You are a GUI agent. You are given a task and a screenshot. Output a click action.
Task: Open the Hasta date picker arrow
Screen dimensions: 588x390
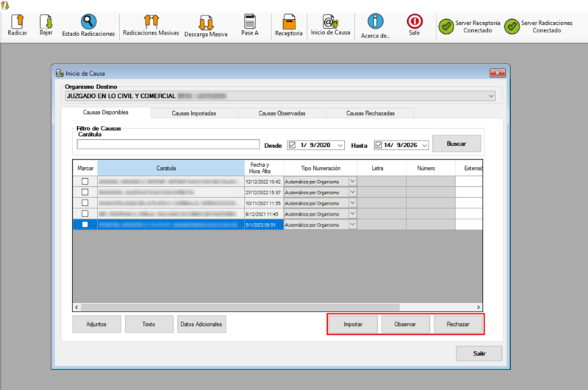[425, 145]
